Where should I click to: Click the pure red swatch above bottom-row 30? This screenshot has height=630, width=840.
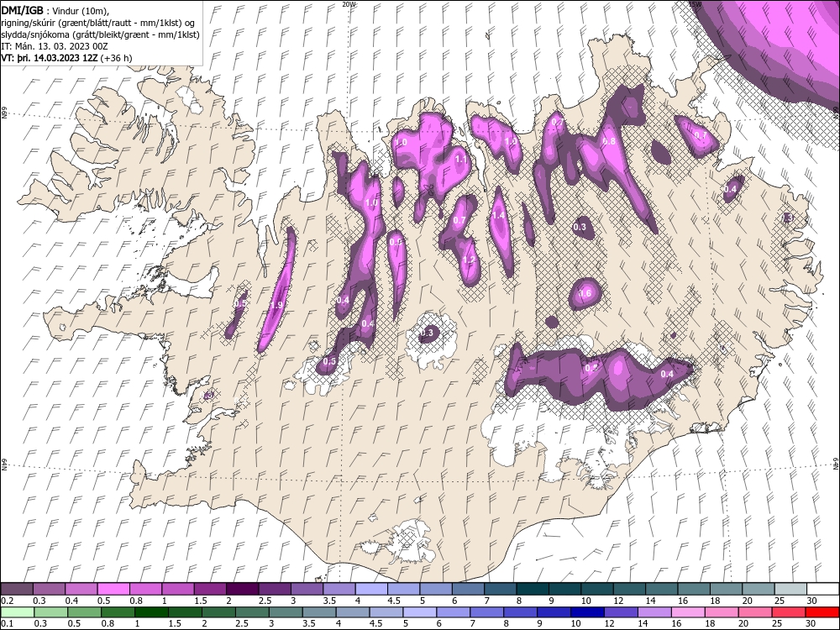(x=823, y=612)
